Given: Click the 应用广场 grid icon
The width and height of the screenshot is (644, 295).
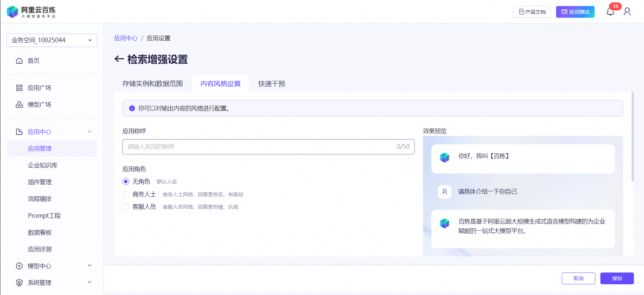Looking at the screenshot, I should click(19, 88).
